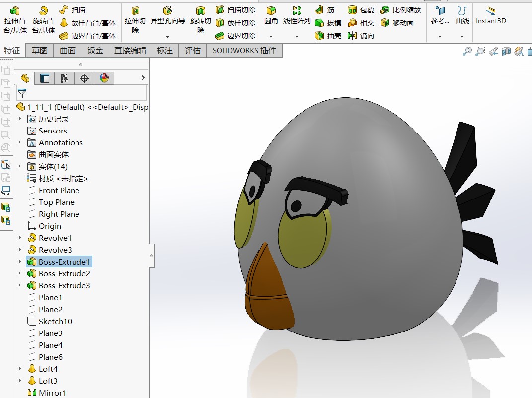Select the 旋转切除 revolved cut tool
The image size is (532, 398).
pos(201,20)
